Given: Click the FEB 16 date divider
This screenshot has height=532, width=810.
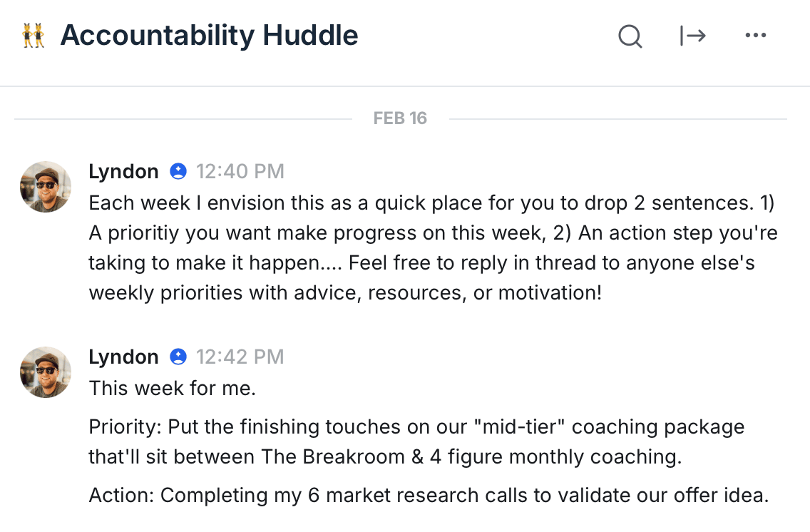Looking at the screenshot, I should pos(400,118).
